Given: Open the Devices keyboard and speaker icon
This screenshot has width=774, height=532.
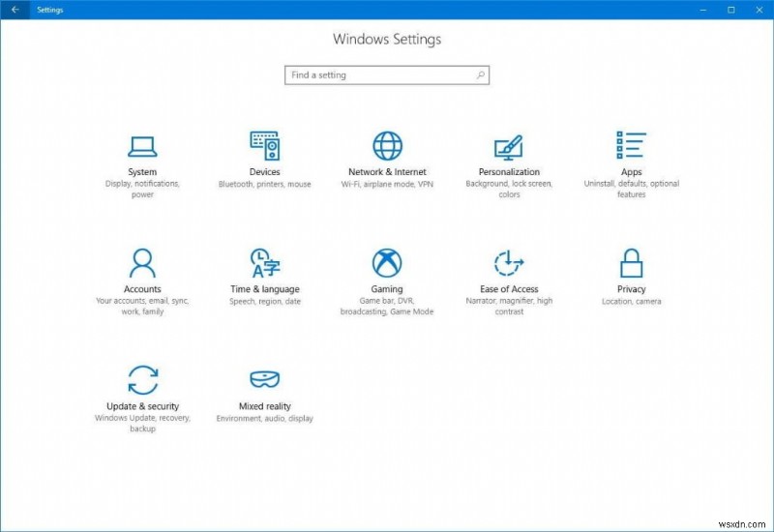Looking at the screenshot, I should tap(264, 146).
